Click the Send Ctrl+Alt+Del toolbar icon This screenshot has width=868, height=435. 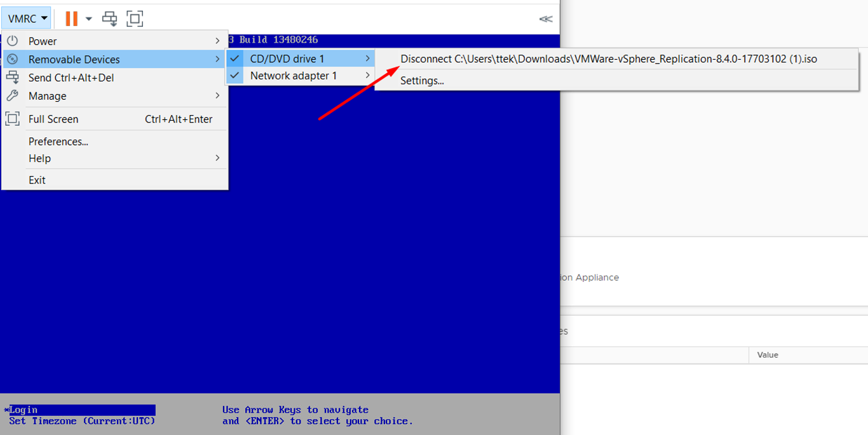tap(110, 18)
